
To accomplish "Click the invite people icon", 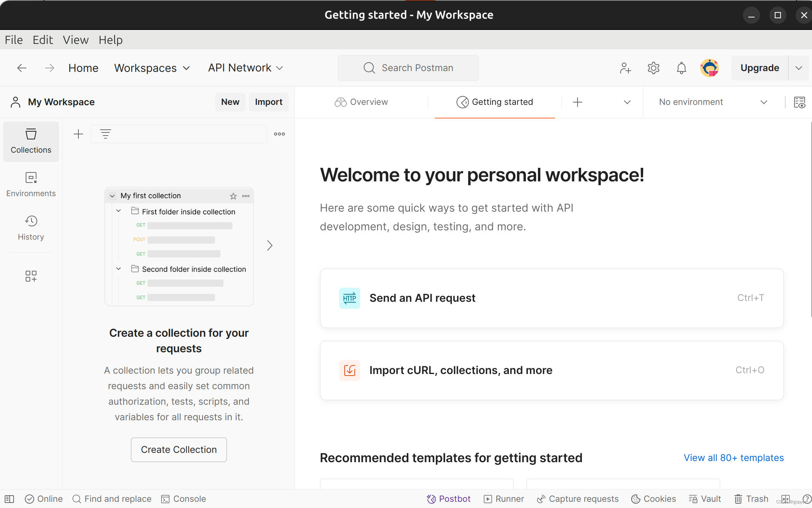I will click(625, 68).
